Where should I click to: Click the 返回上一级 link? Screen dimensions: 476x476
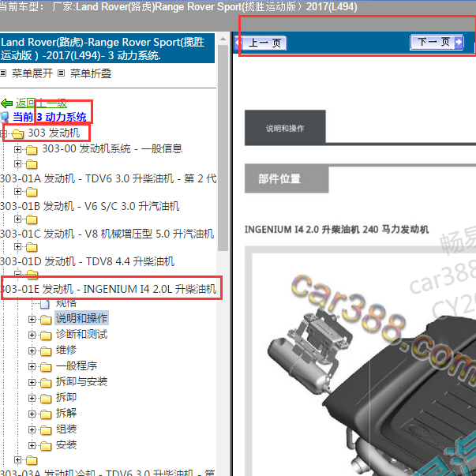[41, 103]
